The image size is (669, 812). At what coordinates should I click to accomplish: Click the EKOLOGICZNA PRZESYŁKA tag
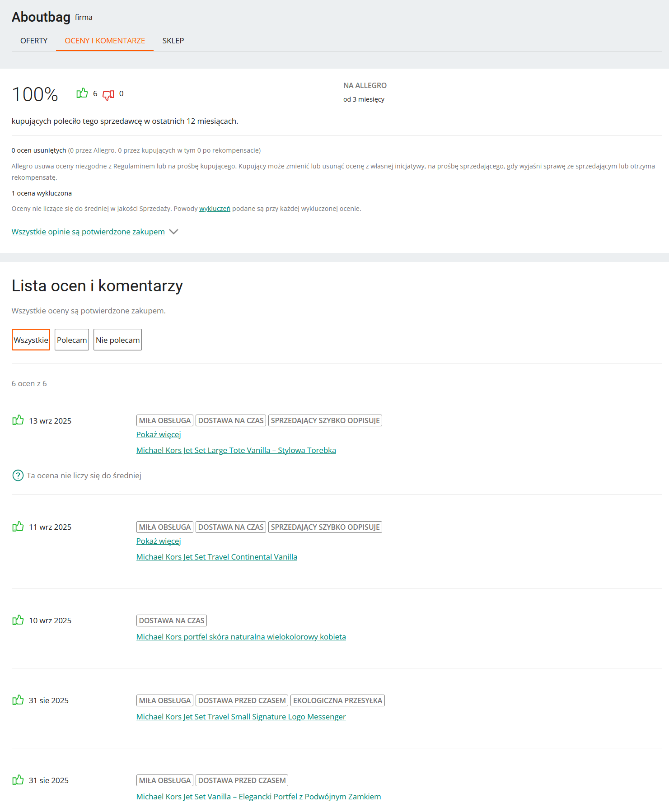pos(337,700)
